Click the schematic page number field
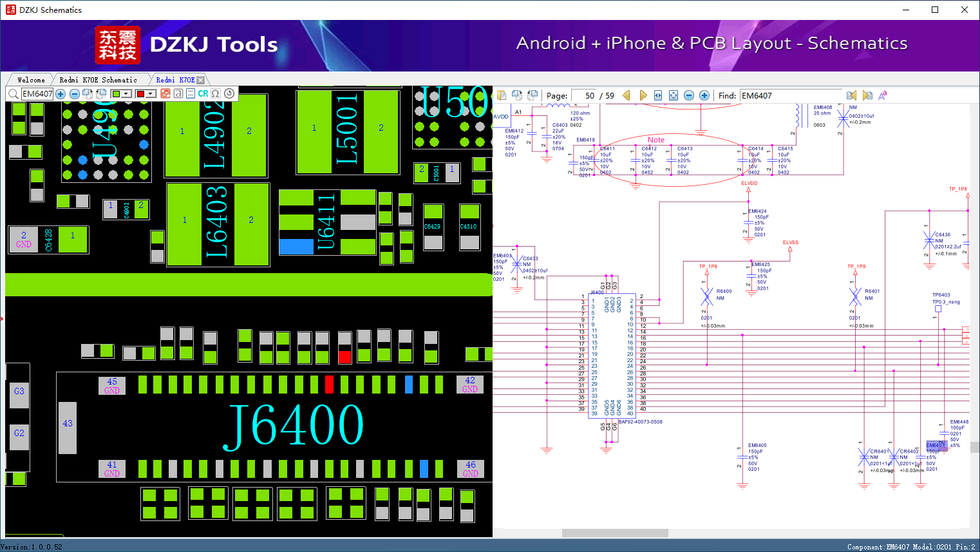The width and height of the screenshot is (980, 552). click(x=584, y=95)
